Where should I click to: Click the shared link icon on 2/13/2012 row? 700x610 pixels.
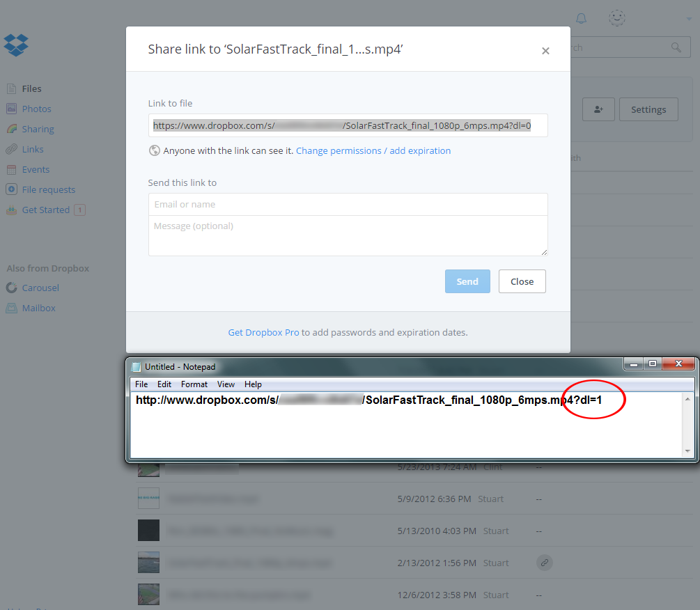544,563
